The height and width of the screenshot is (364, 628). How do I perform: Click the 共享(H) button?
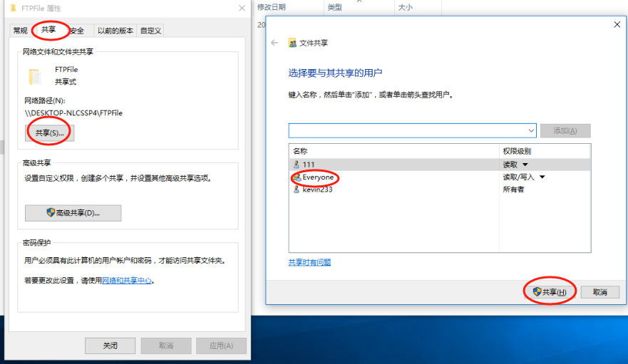click(550, 292)
